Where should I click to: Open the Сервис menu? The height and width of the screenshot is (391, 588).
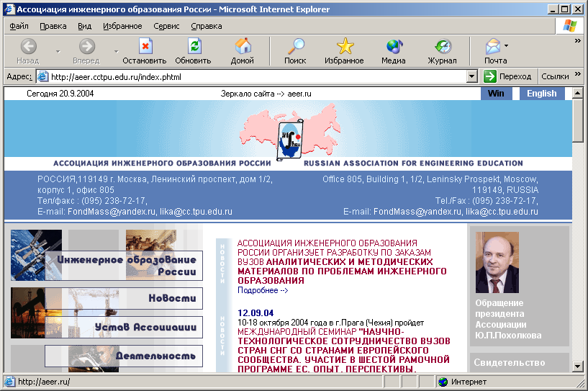166,26
